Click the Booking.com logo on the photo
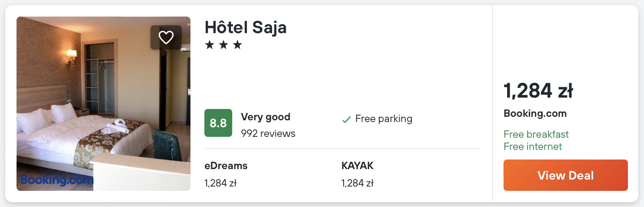The image size is (644, 207). 57,180
